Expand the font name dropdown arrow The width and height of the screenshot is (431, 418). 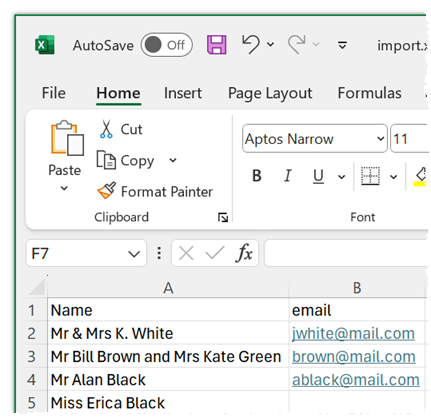pos(380,139)
